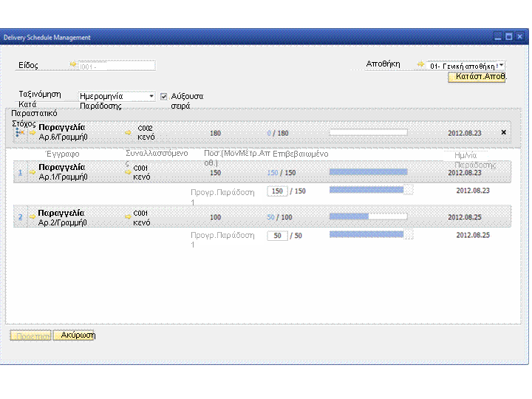Click full progress bar of row 1 order
Image resolution: width=532 pixels, height=399 pixels.
[369, 172]
